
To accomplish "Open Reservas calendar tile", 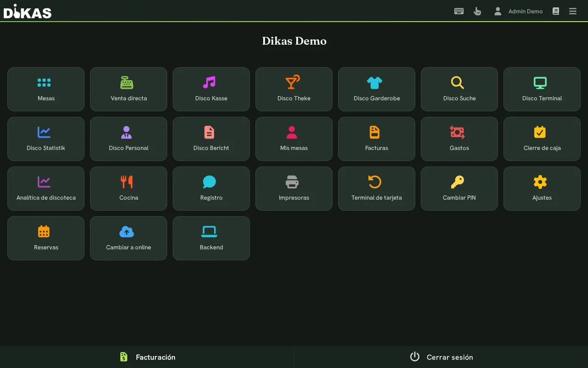I will click(x=46, y=238).
